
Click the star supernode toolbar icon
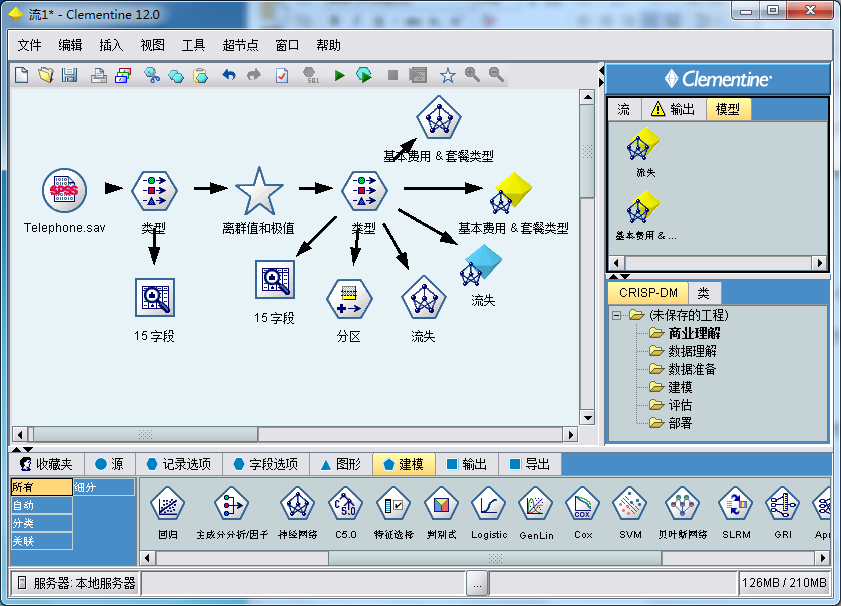point(447,75)
